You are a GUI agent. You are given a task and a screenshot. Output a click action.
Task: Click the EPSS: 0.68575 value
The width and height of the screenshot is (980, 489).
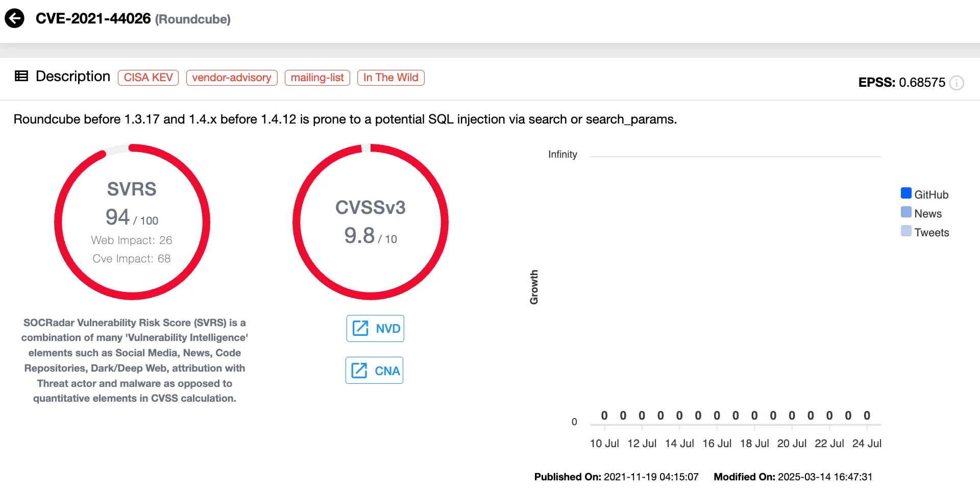point(902,82)
